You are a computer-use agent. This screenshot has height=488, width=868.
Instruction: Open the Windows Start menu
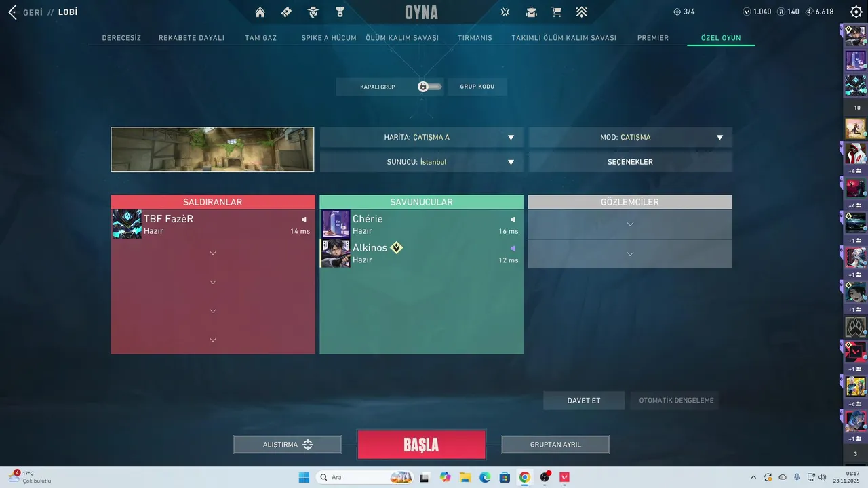click(304, 477)
